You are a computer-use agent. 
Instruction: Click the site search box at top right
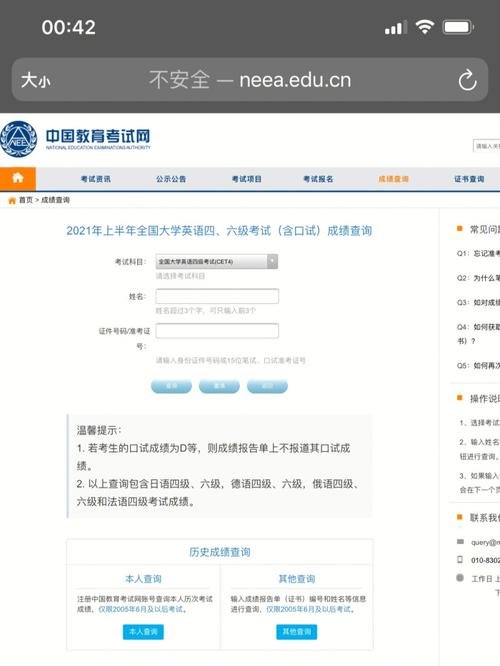click(x=486, y=146)
